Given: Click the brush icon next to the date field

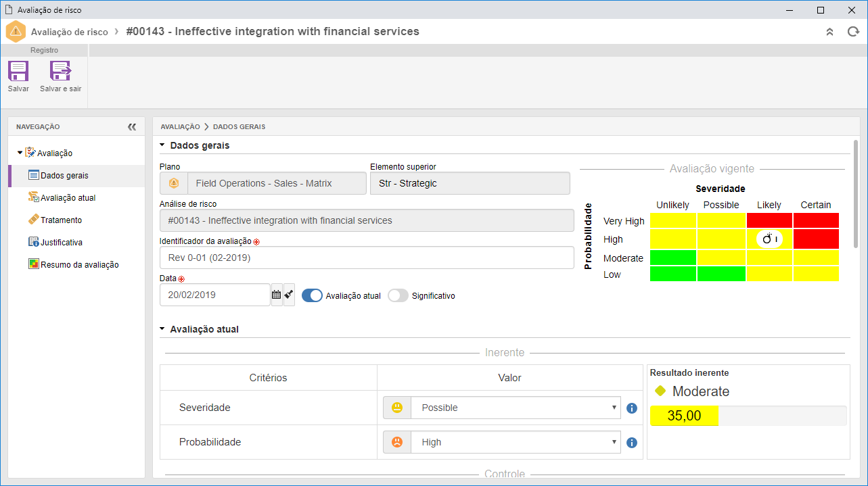Looking at the screenshot, I should click(x=289, y=295).
